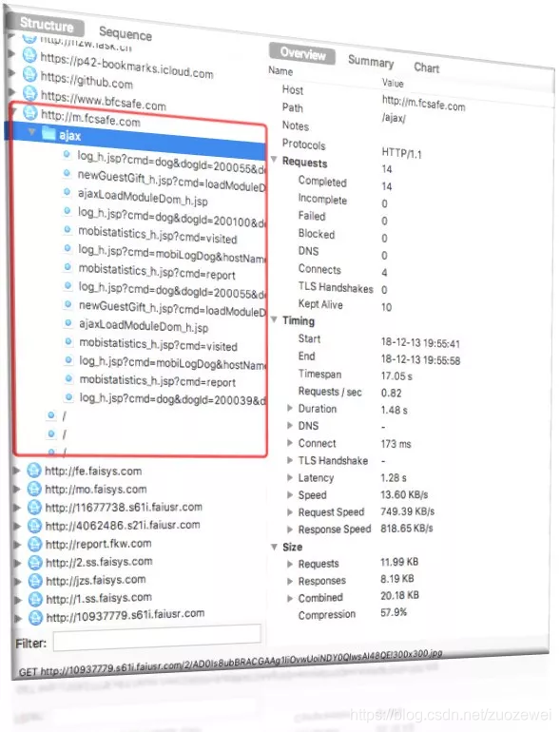560x732 pixels.
Task: Click globe icon for https://p42-bookmarks.icloud.com
Action: [29, 55]
